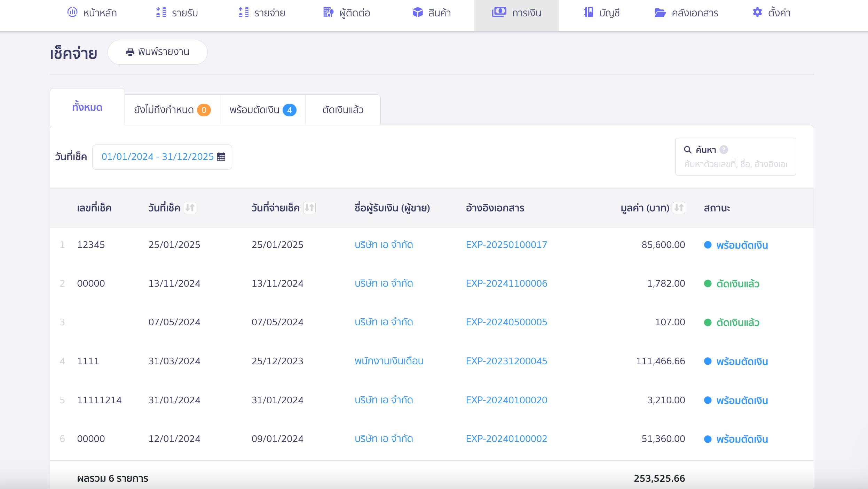Click the calendar icon in the date field

[221, 157]
